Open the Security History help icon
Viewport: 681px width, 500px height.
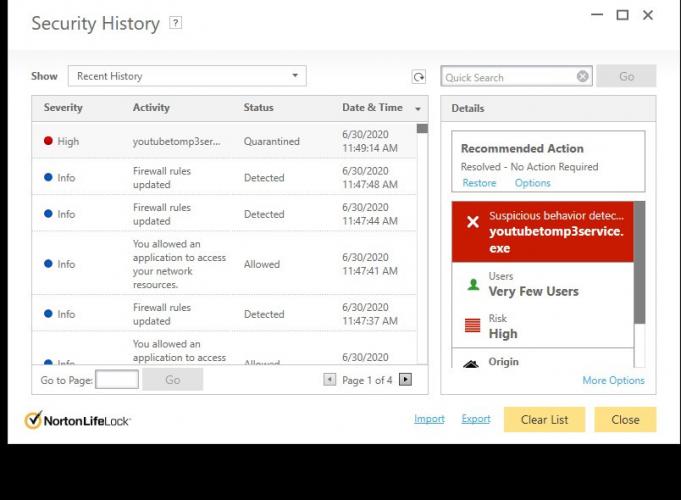point(175,23)
